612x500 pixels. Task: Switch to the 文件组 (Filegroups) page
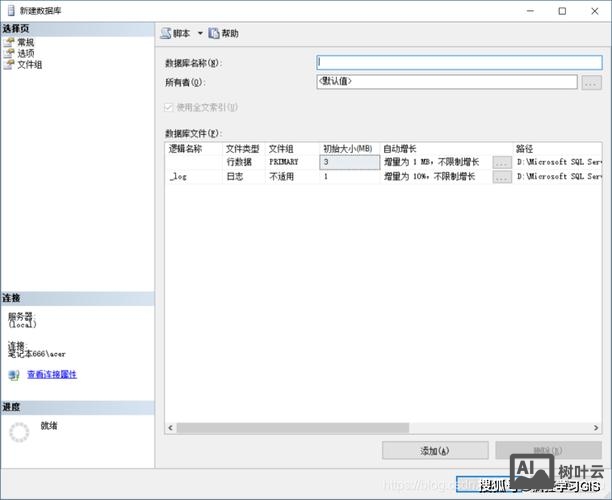[x=29, y=64]
